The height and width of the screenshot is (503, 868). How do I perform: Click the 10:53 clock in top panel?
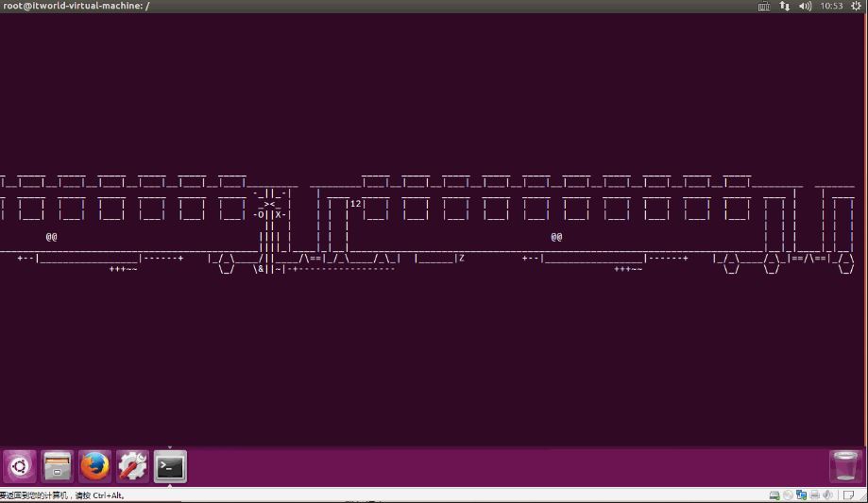pyautogui.click(x=832, y=6)
